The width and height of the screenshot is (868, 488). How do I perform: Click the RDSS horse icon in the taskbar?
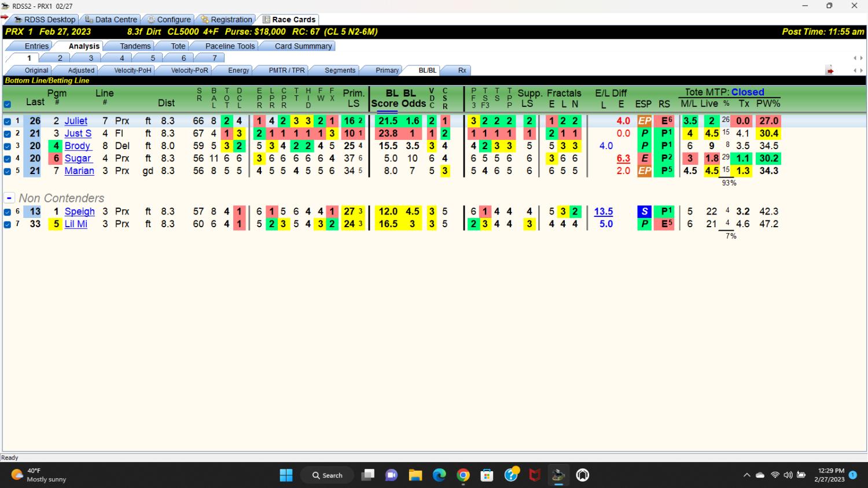[558, 475]
